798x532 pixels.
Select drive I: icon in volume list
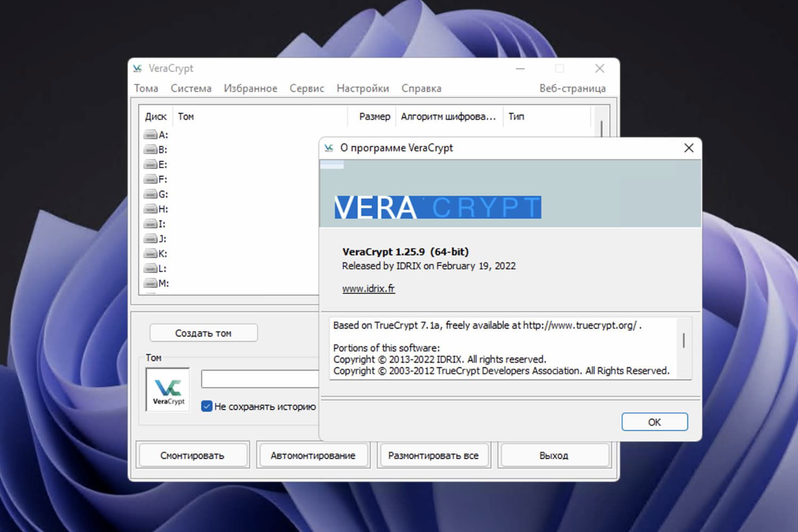pyautogui.click(x=151, y=225)
